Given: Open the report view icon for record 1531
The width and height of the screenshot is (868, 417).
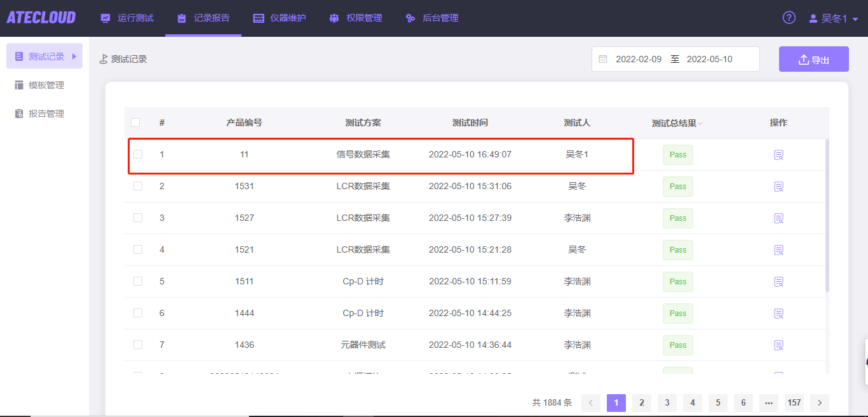Looking at the screenshot, I should pos(778,186).
